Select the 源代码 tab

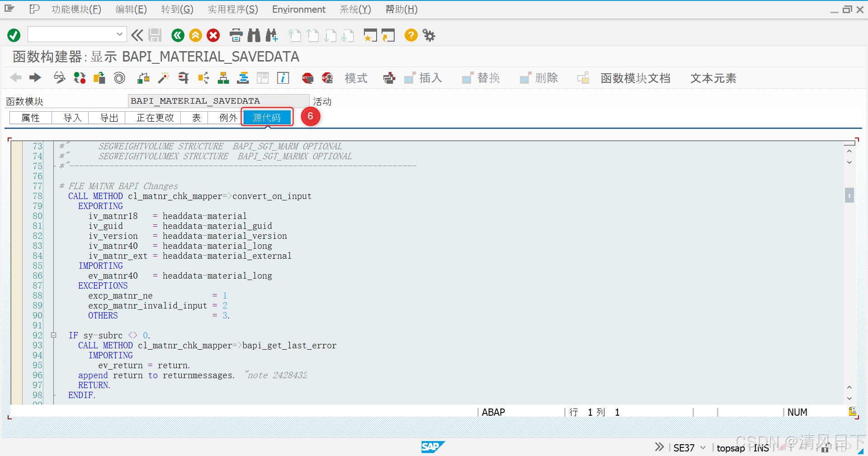coord(267,118)
